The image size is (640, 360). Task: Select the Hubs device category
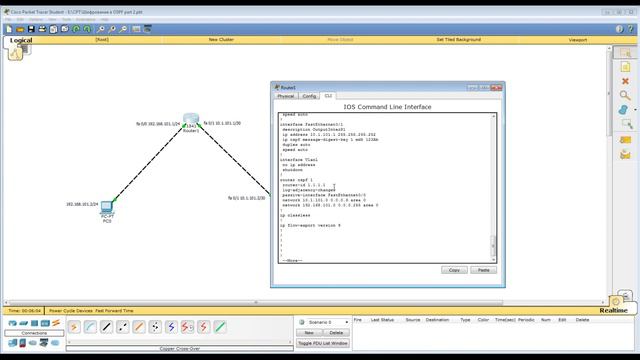34,323
